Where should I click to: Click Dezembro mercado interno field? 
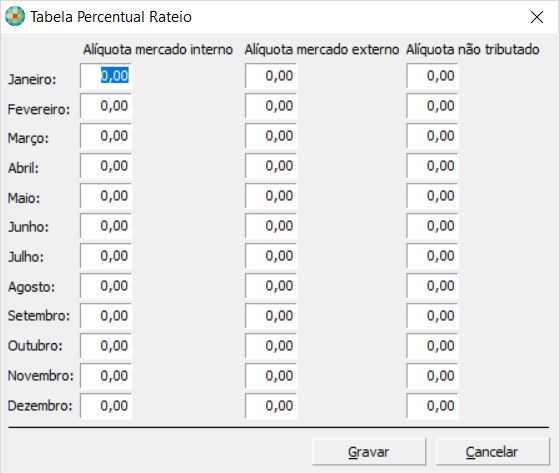click(106, 405)
